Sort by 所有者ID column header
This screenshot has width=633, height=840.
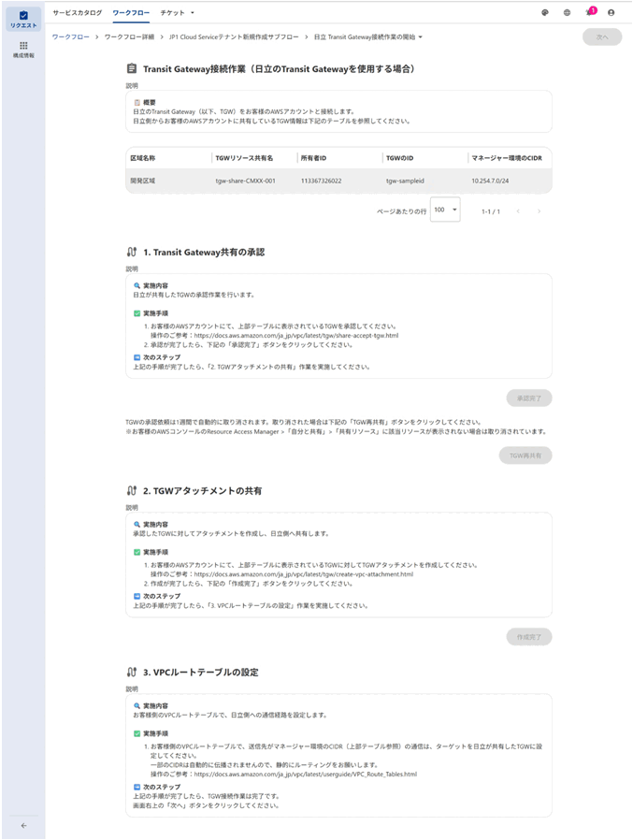point(313,158)
